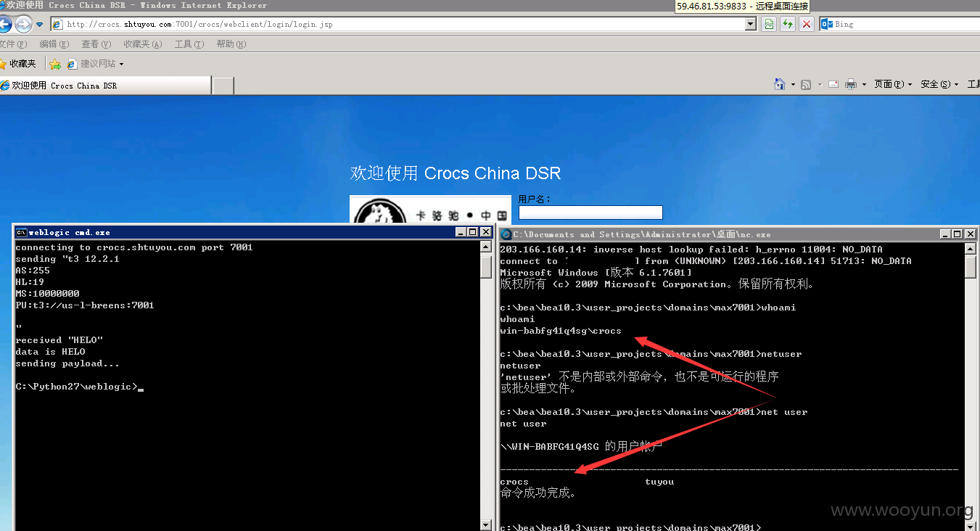Click the "received "HELO"" line in the weblogic cmd window
The image size is (980, 531).
point(59,340)
